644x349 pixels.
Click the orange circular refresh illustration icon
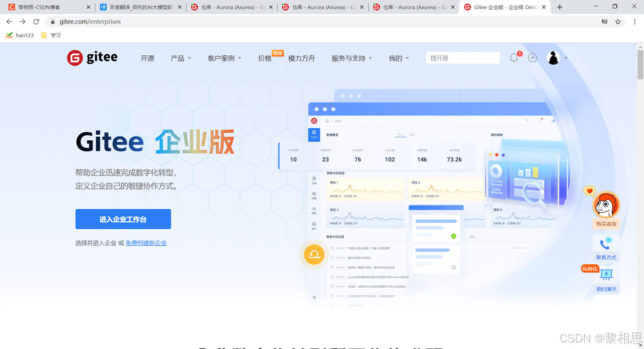tap(314, 254)
